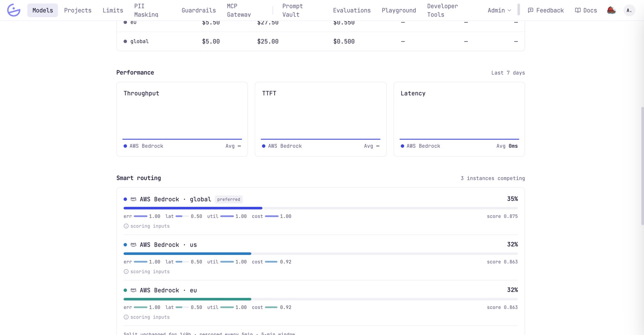
Task: Click AWS Bedrock legend in Latency card
Action: click(420, 146)
